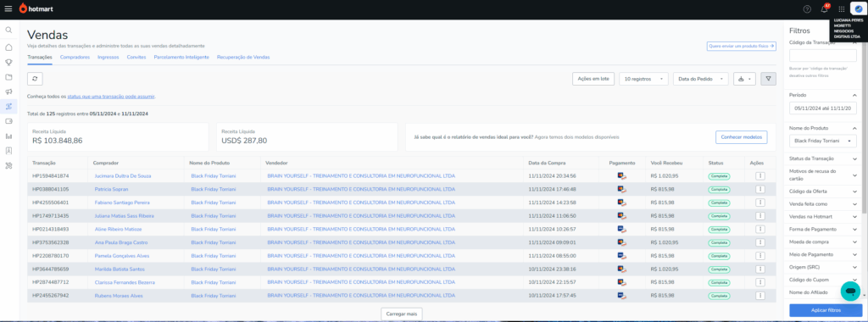Open the chat support bubble icon
This screenshot has width=868, height=322.
(x=849, y=291)
